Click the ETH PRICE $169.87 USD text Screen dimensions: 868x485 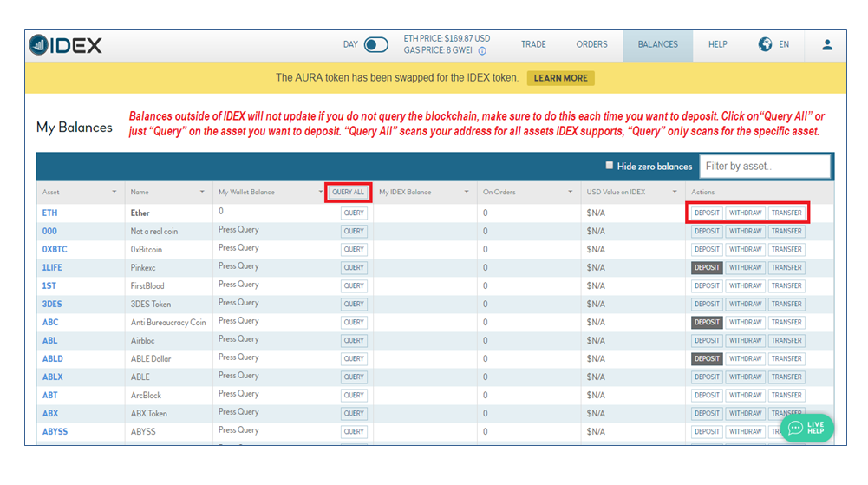(x=447, y=38)
